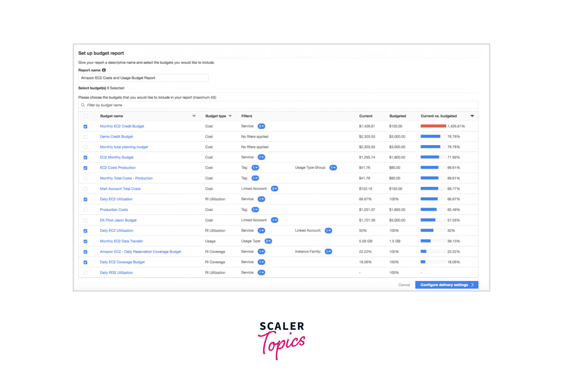The height and width of the screenshot is (392, 563).
Task: Open the Budget type column dropdown arrow
Action: coord(230,116)
